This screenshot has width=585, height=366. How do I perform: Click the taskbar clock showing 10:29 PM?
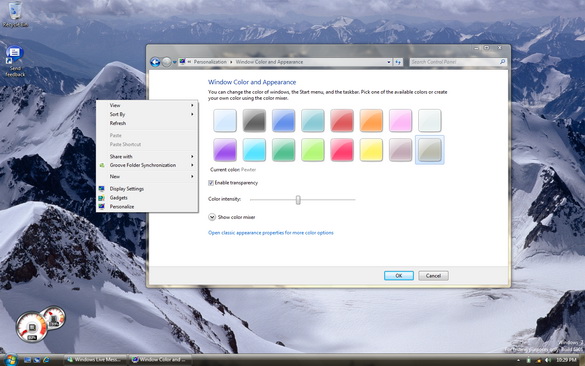pyautogui.click(x=566, y=360)
